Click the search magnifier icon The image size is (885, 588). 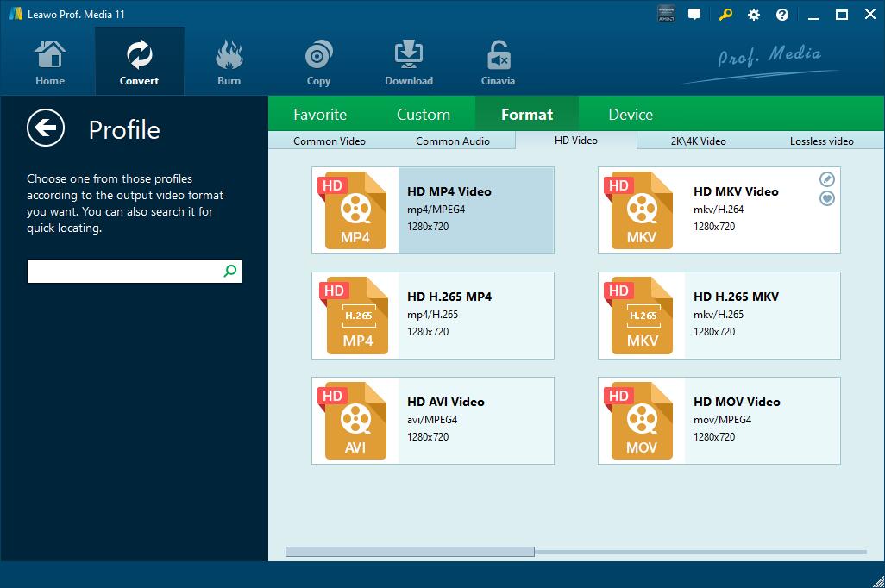(x=230, y=271)
